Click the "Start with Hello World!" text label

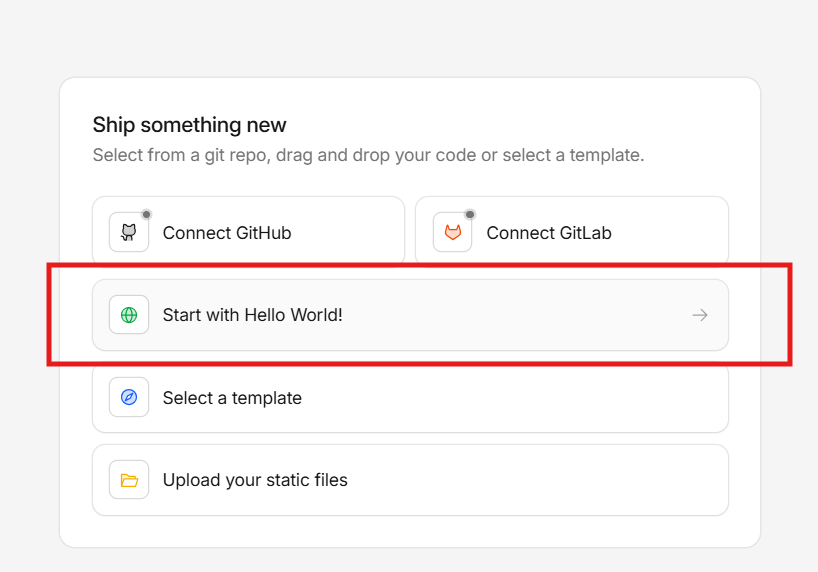252,315
